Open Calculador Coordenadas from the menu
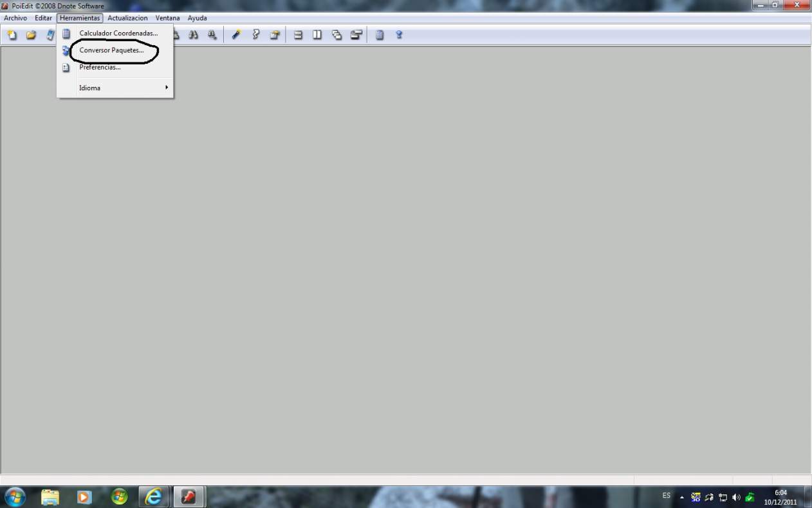Viewport: 812px width, 508px height. click(x=118, y=33)
